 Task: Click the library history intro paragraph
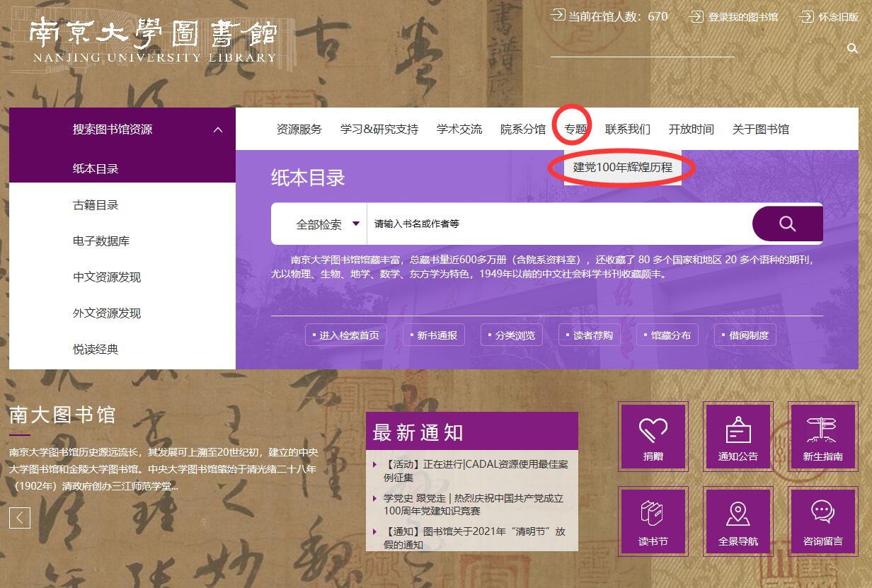(x=164, y=469)
